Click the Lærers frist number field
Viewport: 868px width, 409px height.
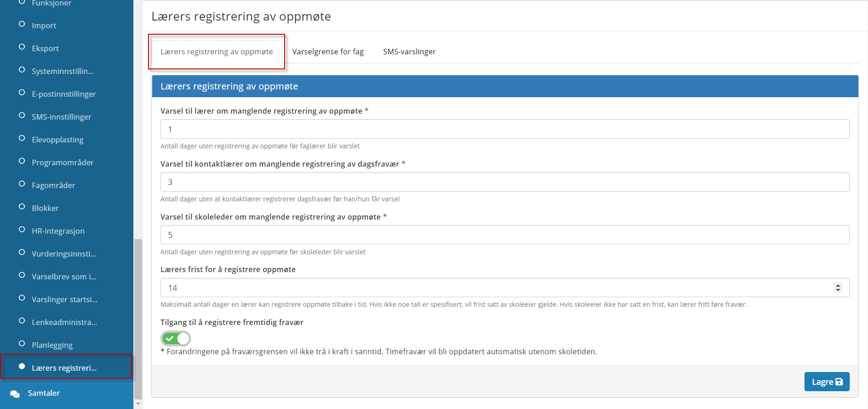click(x=505, y=288)
